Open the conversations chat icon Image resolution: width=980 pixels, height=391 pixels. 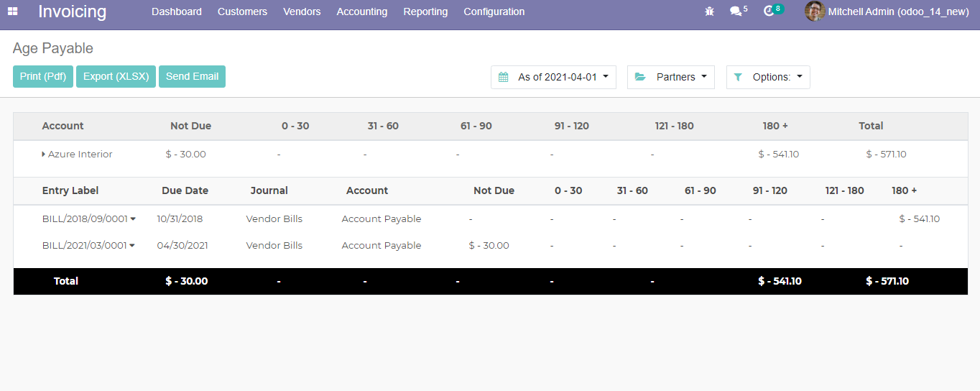[x=736, y=11]
